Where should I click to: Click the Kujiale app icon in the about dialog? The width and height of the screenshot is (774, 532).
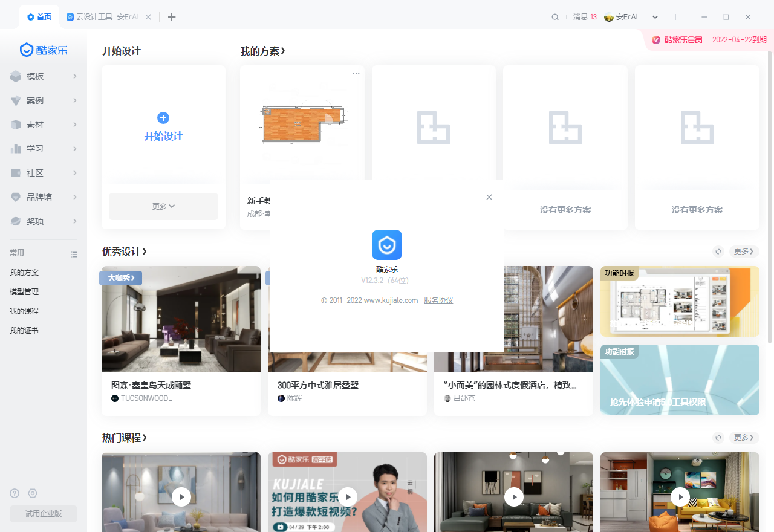pos(387,245)
